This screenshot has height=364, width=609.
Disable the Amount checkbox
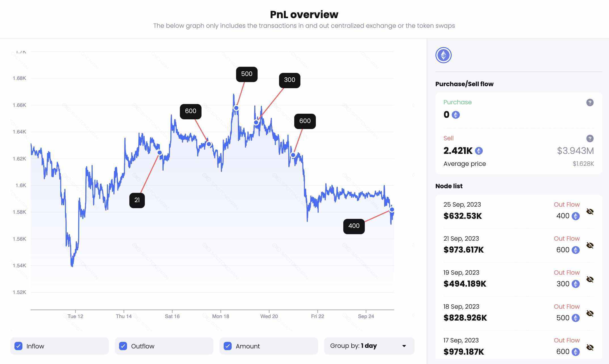pos(228,346)
